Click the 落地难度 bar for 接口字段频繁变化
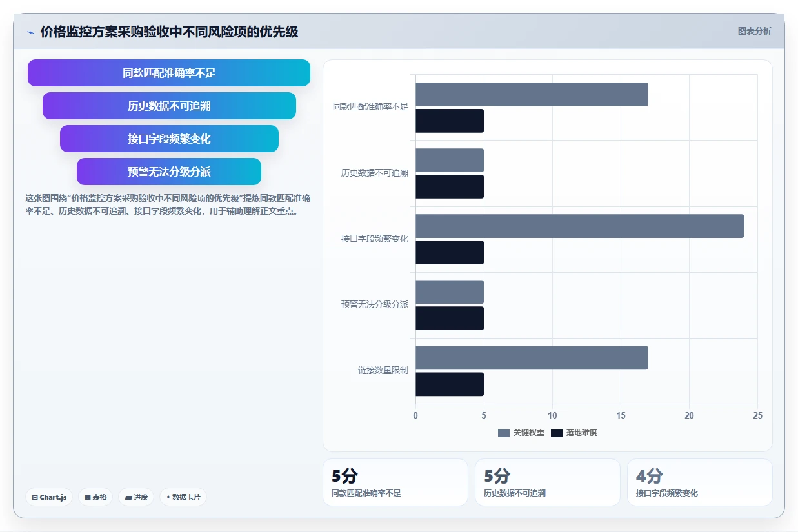This screenshot has height=532, width=798. [450, 252]
